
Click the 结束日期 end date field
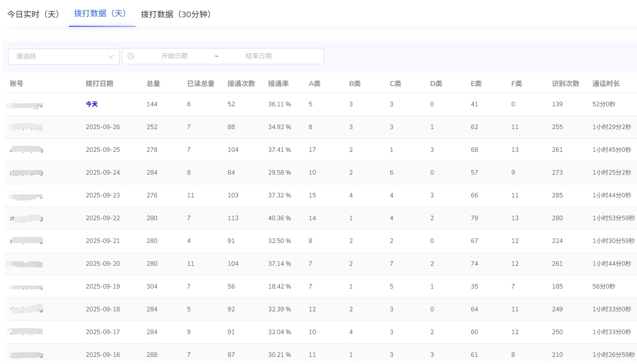click(x=258, y=56)
